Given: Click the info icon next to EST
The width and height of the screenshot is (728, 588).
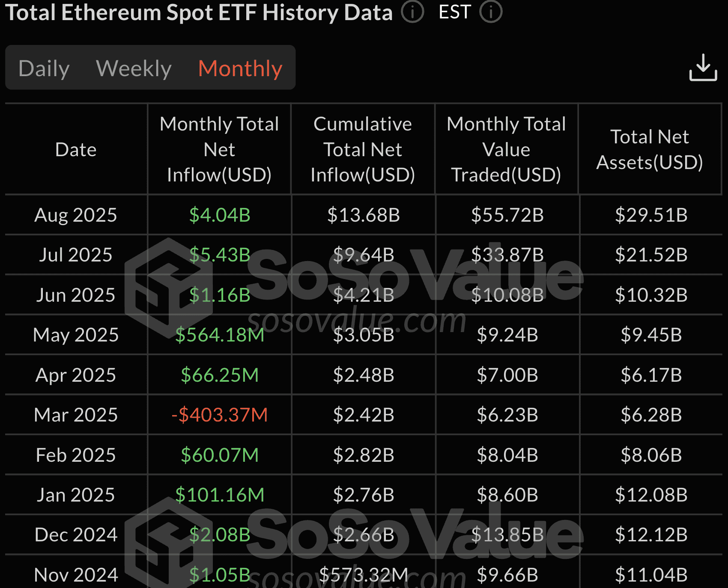Looking at the screenshot, I should click(x=491, y=12).
